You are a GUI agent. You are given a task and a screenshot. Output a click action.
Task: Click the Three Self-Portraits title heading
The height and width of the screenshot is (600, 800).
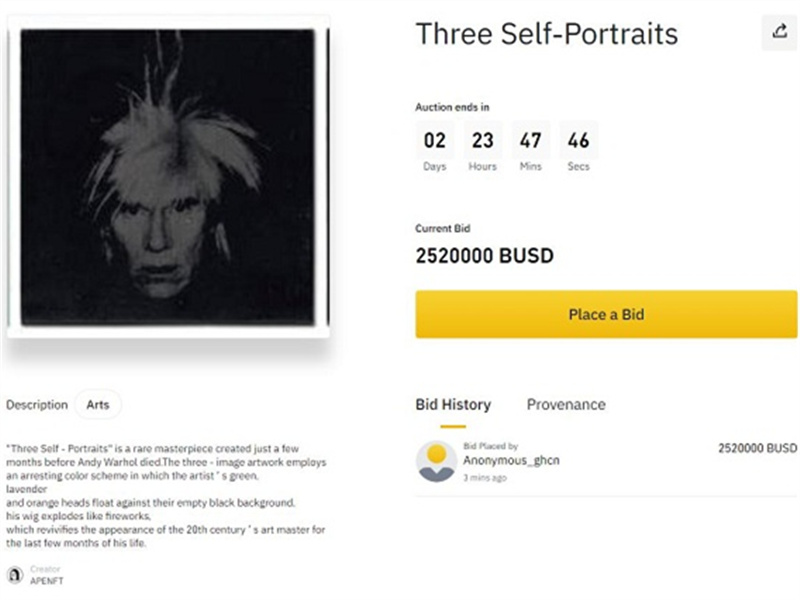(546, 34)
